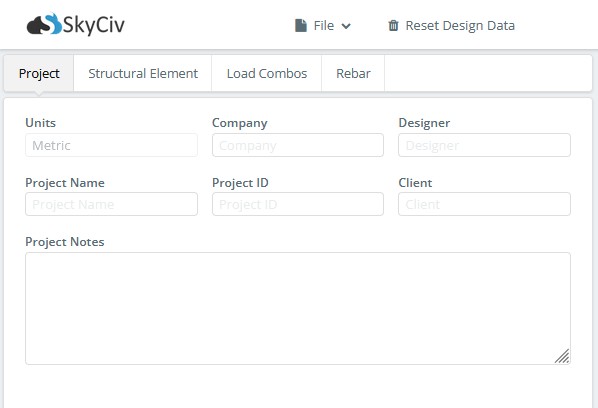This screenshot has height=408, width=598.
Task: Switch to the Structural Element tab
Action: pos(143,73)
